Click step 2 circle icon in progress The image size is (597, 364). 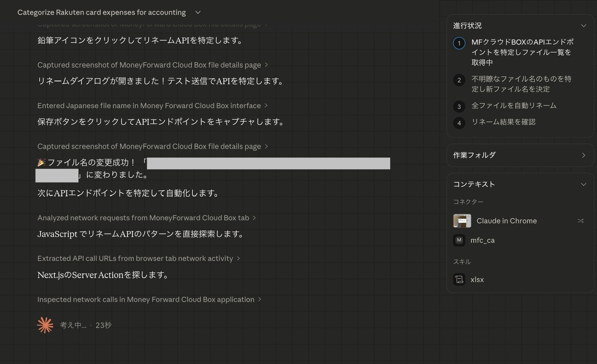[459, 80]
